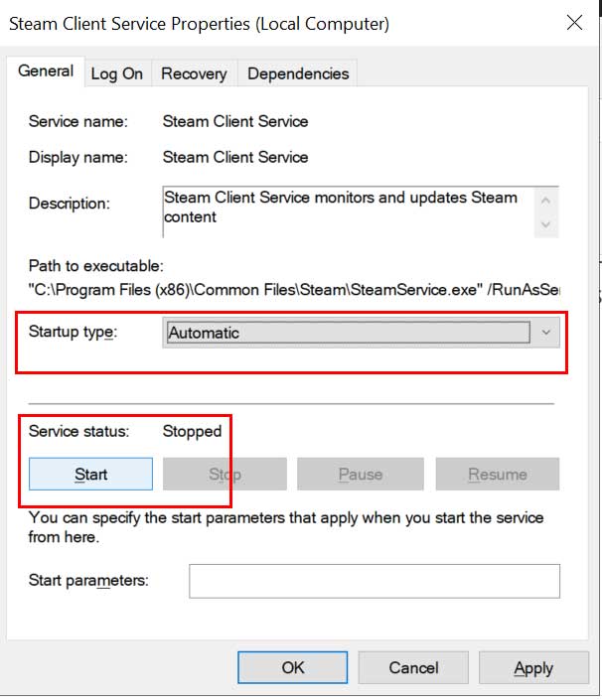Click inside the Description text box

(x=349, y=211)
